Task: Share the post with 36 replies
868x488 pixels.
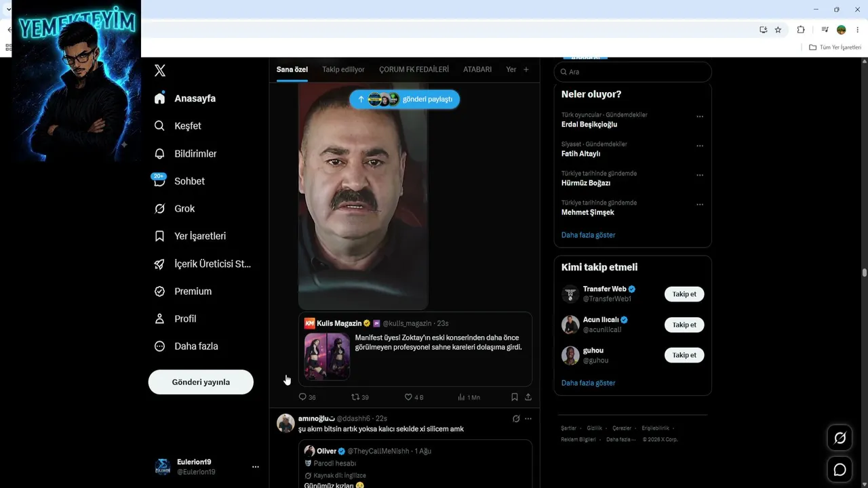Action: (528, 397)
